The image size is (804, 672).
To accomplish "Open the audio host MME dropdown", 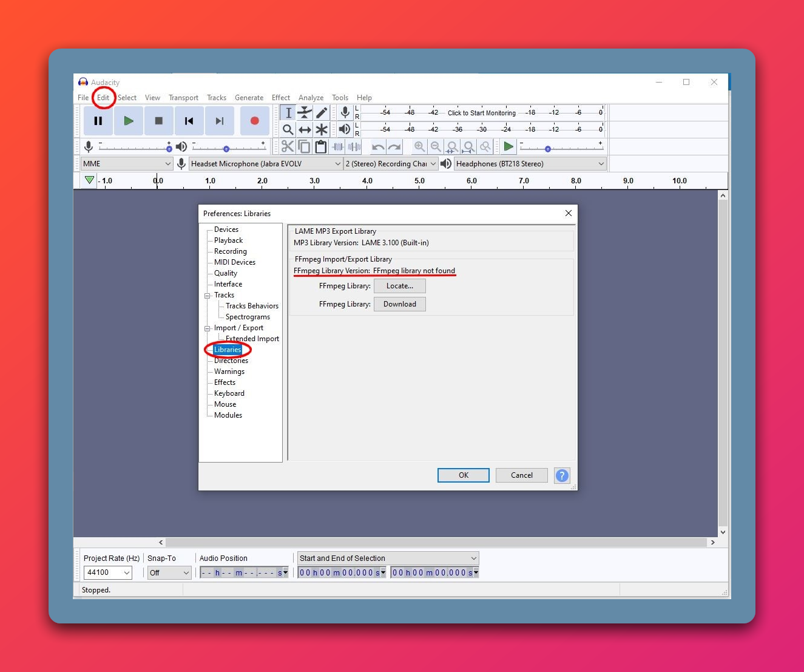I will click(x=127, y=164).
